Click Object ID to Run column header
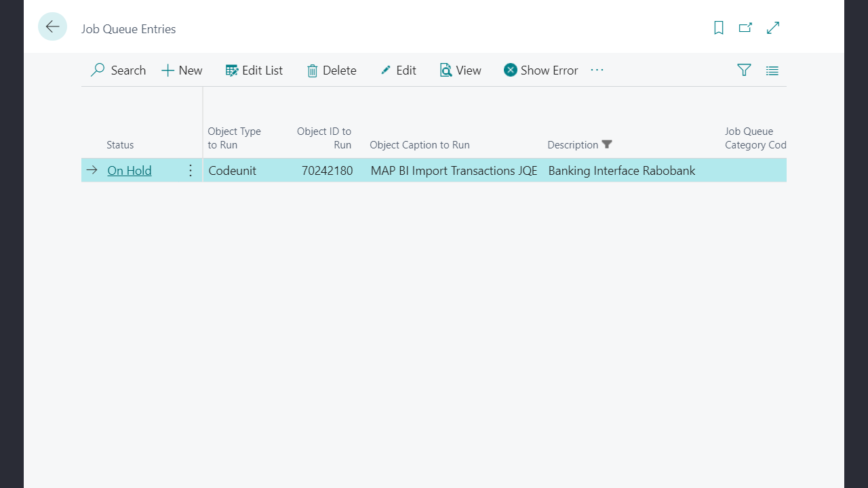This screenshot has height=488, width=868. (x=324, y=138)
